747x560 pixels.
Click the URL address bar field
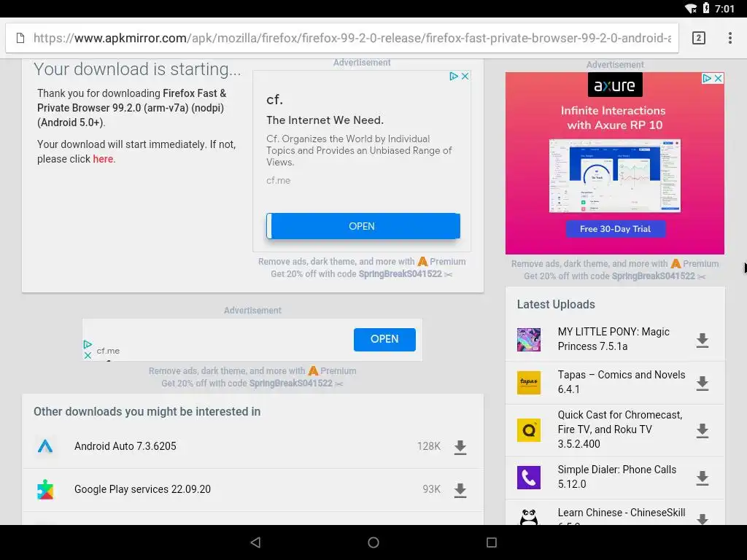[x=342, y=38]
